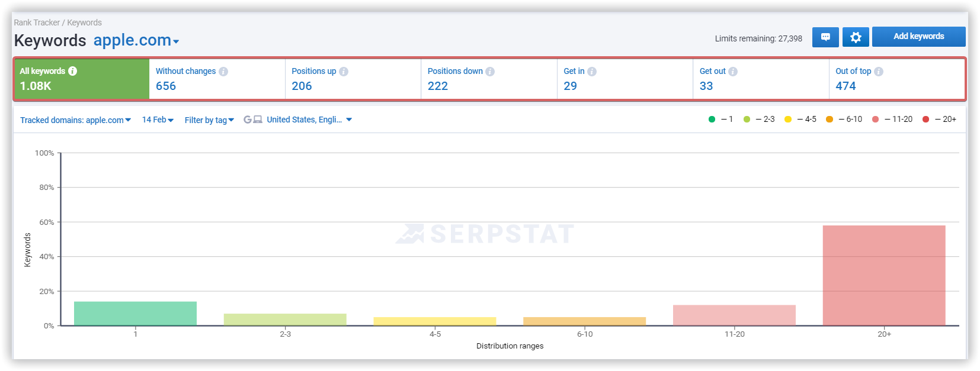
Task: Open the apple.com project dropdown
Action: coord(136,40)
